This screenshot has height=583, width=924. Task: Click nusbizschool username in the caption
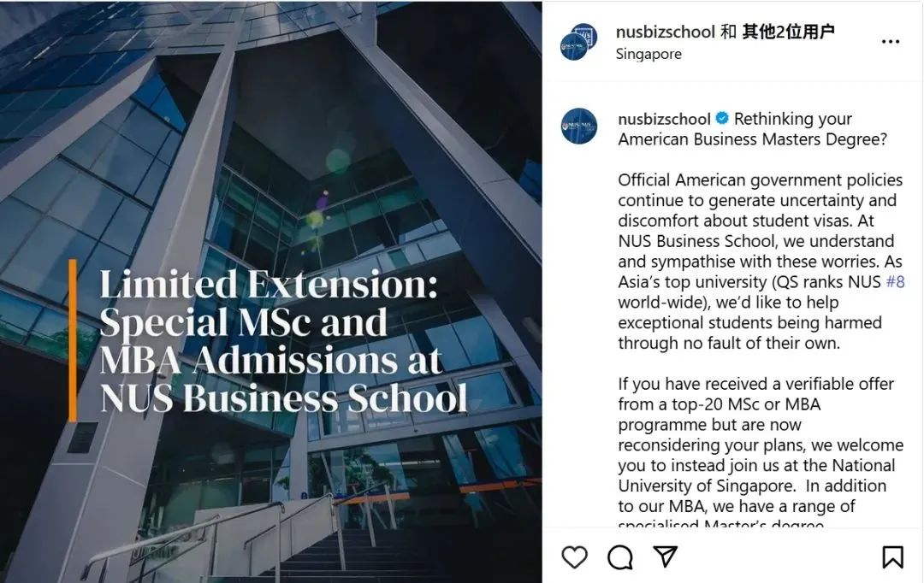click(664, 119)
